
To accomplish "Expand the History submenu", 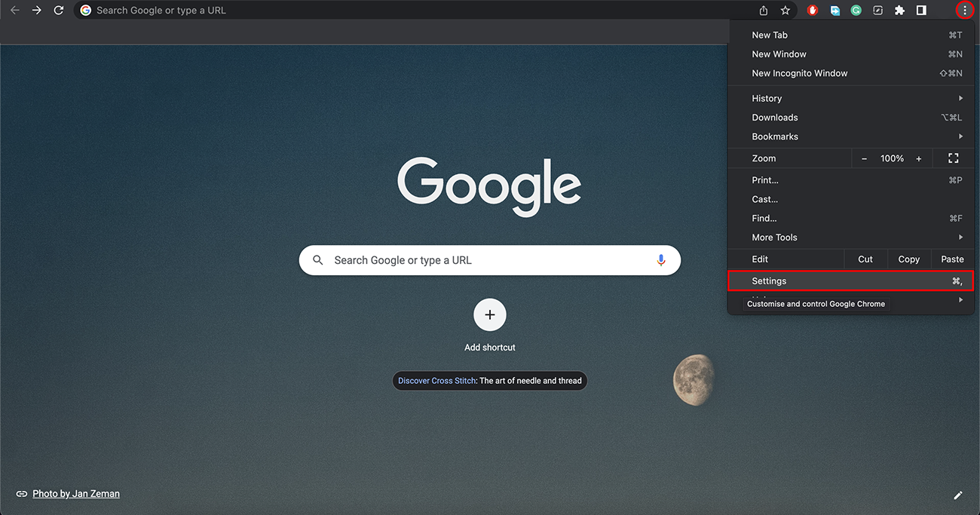I will point(851,98).
